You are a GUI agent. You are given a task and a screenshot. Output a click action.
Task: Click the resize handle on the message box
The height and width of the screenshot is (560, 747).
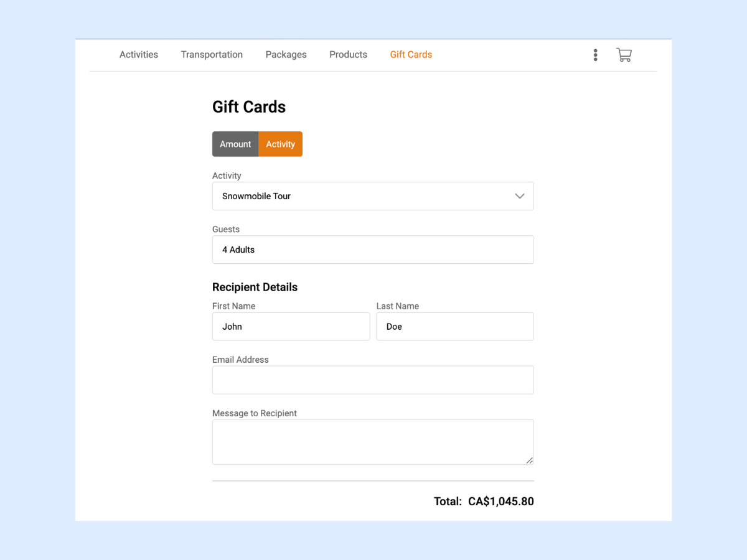point(530,460)
